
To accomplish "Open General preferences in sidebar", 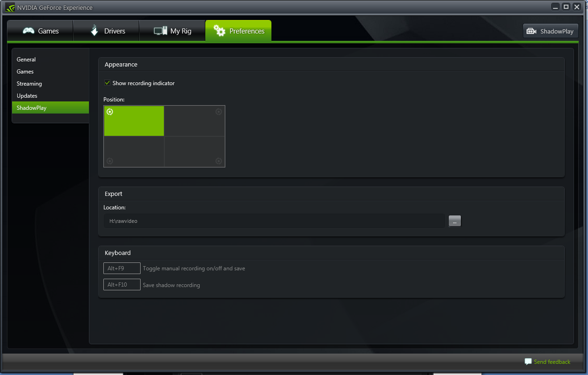I will pos(50,60).
